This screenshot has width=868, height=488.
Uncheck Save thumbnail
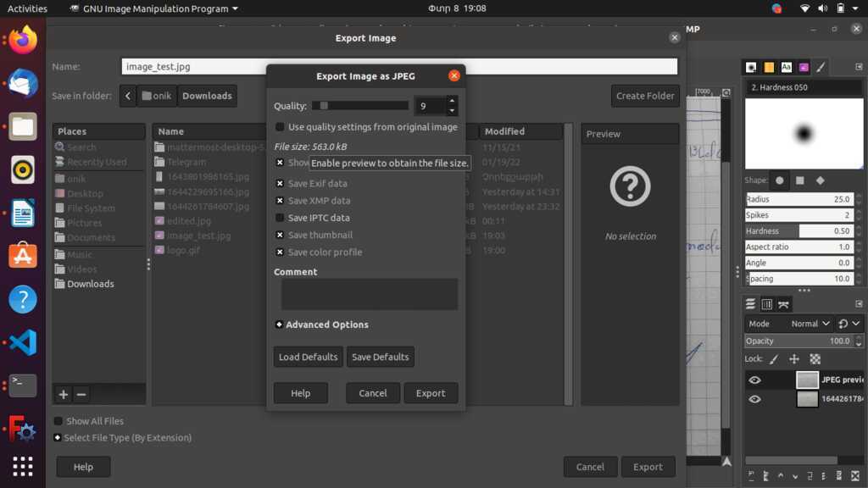point(280,236)
